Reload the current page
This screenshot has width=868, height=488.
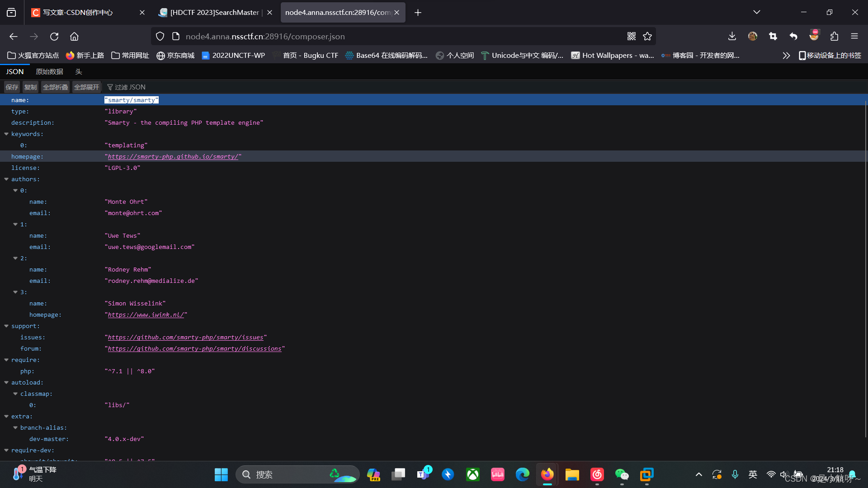54,37
